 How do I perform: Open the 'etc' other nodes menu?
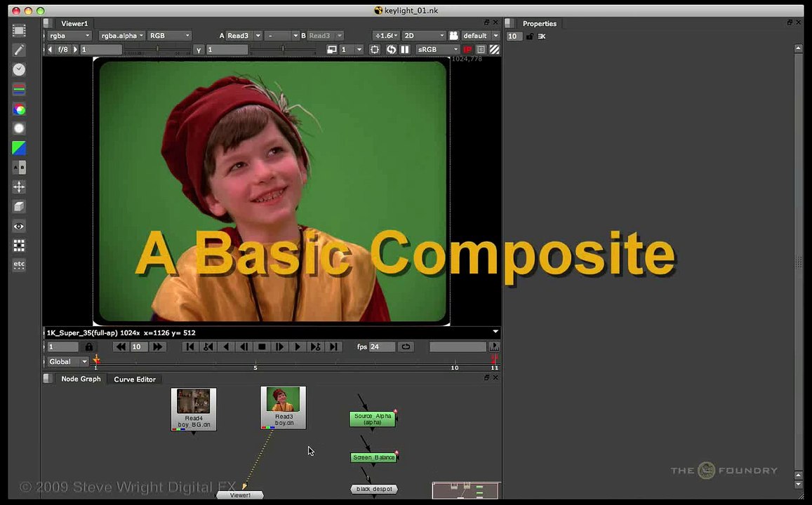19,264
